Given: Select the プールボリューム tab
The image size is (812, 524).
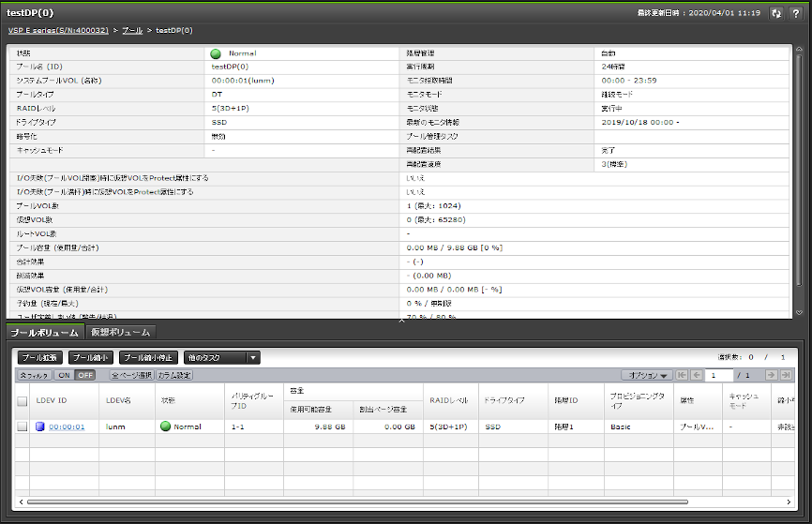Looking at the screenshot, I should click(44, 332).
